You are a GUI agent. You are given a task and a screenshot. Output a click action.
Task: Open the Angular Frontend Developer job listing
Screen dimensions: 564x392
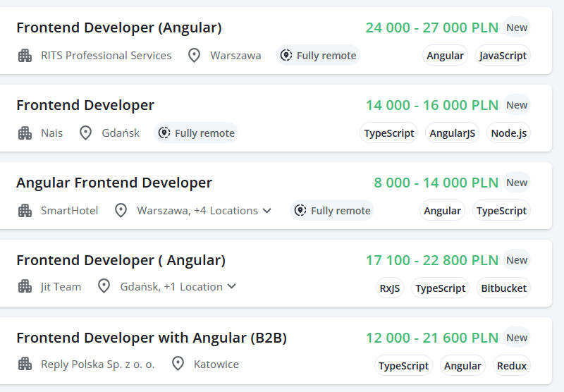114,183
